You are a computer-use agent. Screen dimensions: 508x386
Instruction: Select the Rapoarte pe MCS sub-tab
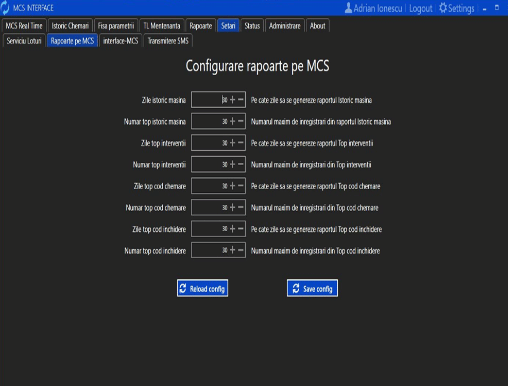(x=72, y=41)
